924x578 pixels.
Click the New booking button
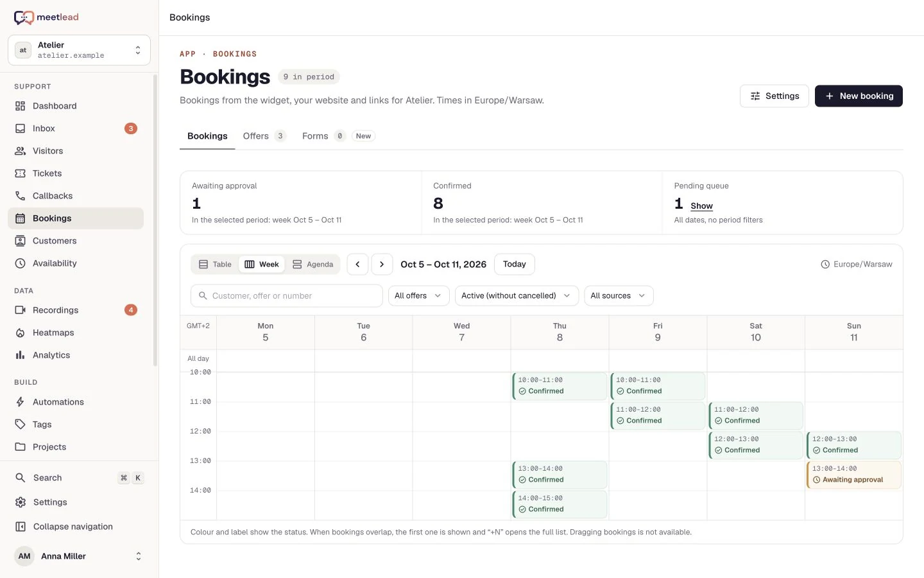(859, 96)
